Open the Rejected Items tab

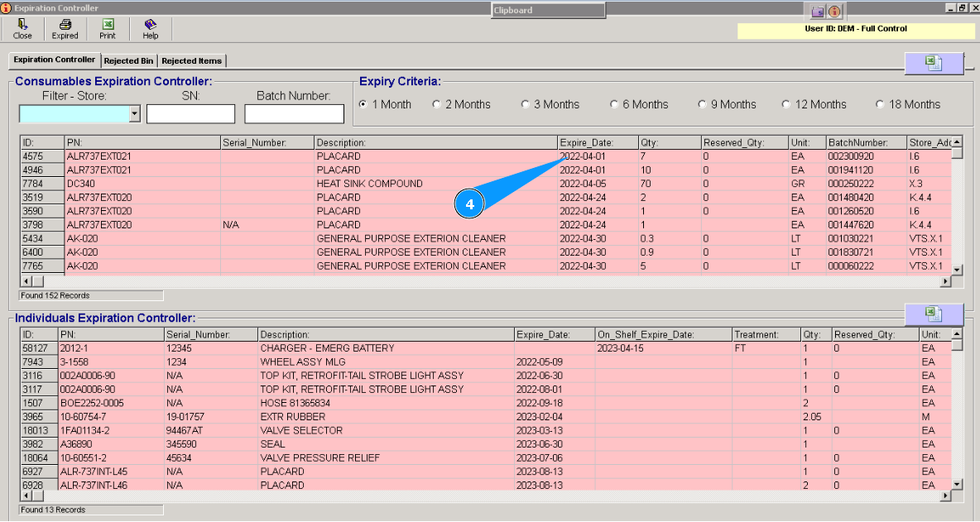click(x=191, y=60)
